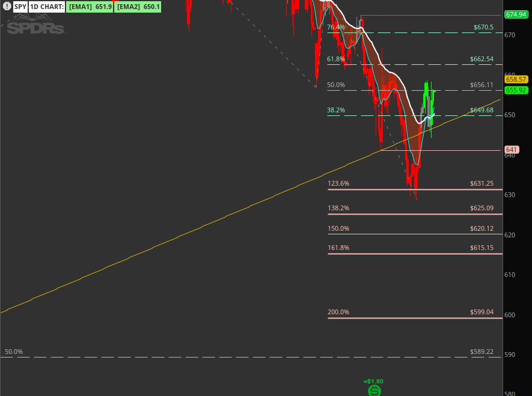Select the $615.15 extension price label

(482, 248)
